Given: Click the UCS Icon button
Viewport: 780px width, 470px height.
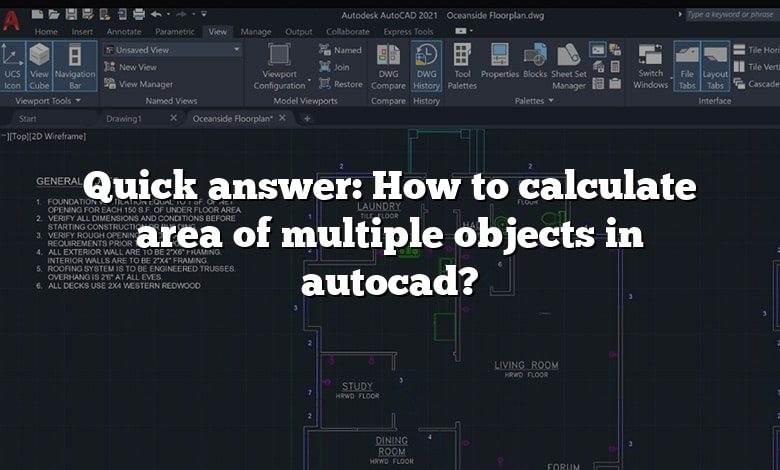Looking at the screenshot, I should tap(13, 65).
